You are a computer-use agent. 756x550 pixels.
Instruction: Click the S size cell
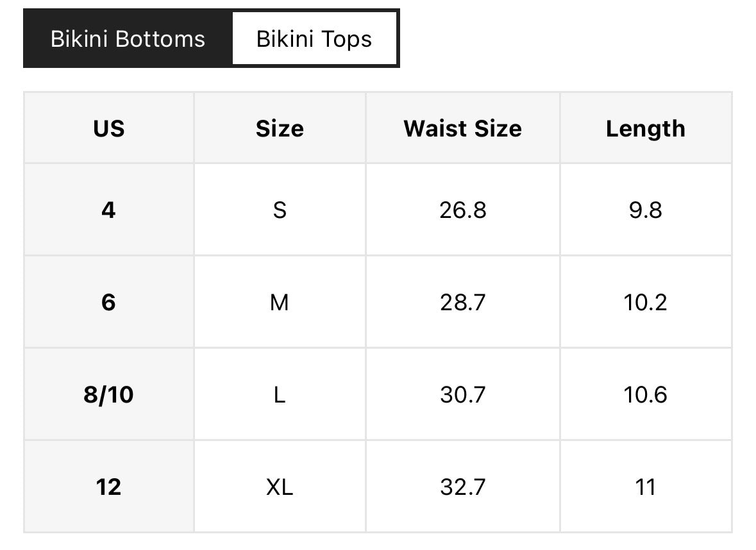click(280, 210)
